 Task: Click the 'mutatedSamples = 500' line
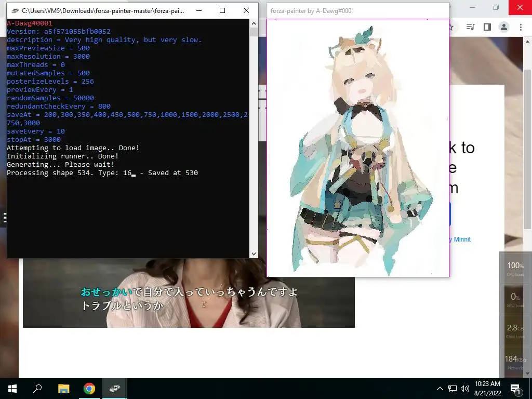point(48,73)
